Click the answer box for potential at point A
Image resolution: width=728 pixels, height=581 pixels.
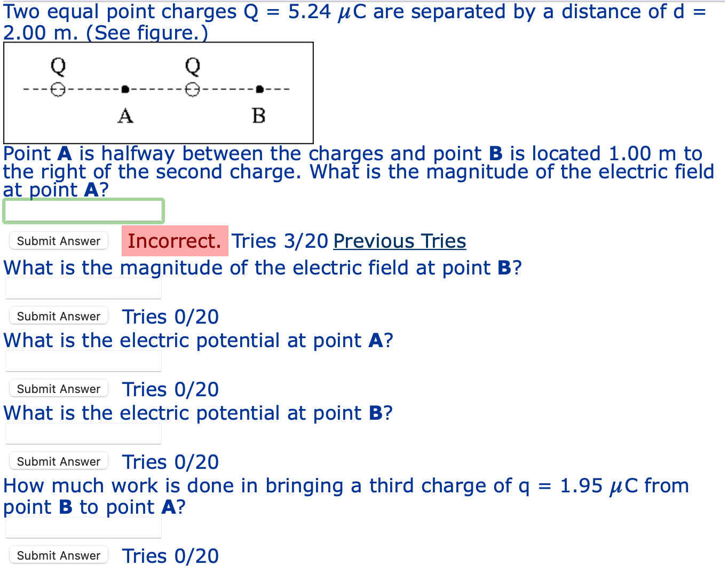click(x=83, y=360)
